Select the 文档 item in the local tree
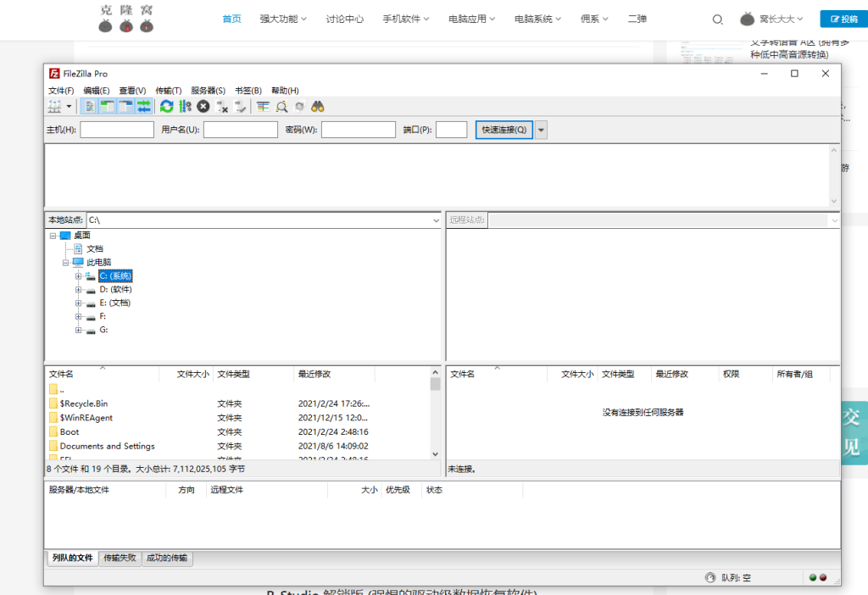Viewport: 868px width, 595px height. (x=95, y=249)
